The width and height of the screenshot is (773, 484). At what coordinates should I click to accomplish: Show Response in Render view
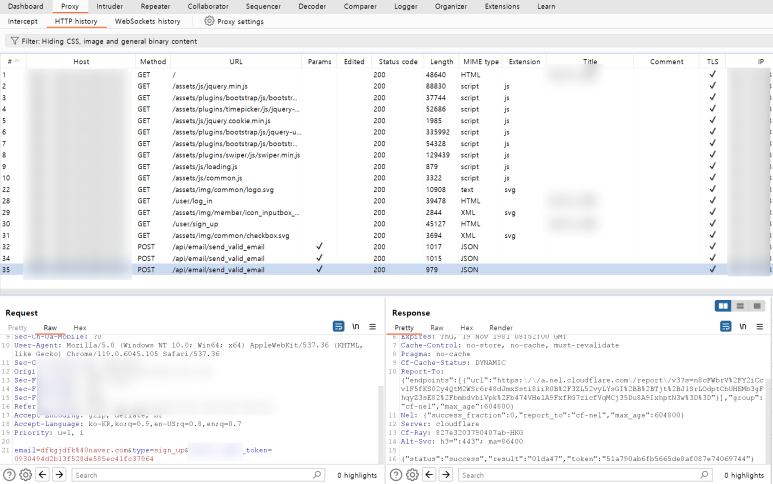(x=500, y=327)
